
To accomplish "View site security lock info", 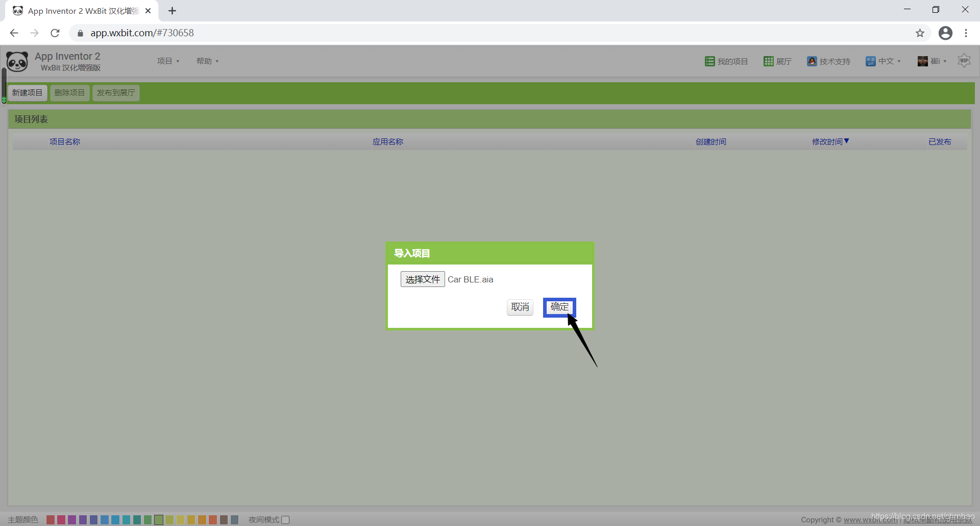I will tap(80, 33).
